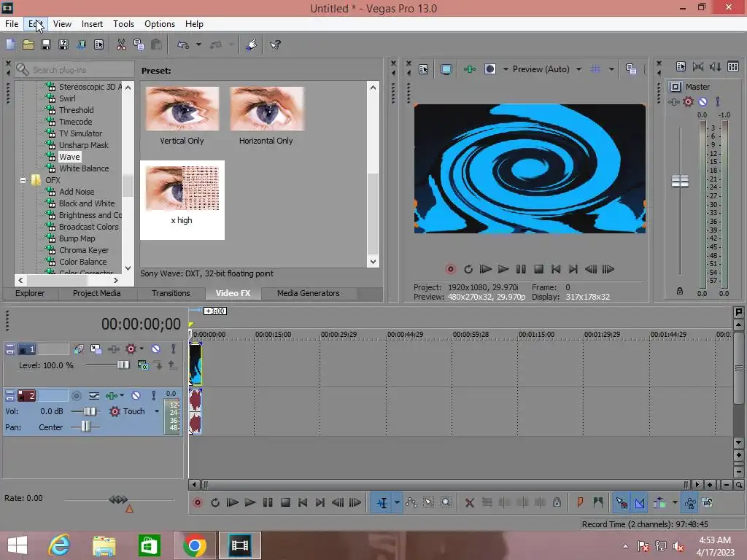The width and height of the screenshot is (747, 560).
Task: Toggle preview on external monitor icon
Action: tap(446, 69)
